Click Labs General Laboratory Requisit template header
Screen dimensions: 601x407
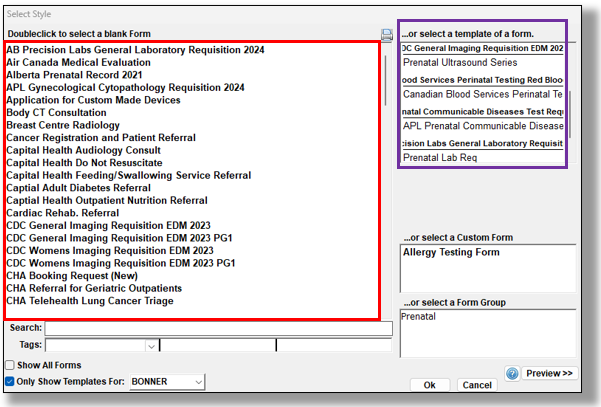pos(483,143)
